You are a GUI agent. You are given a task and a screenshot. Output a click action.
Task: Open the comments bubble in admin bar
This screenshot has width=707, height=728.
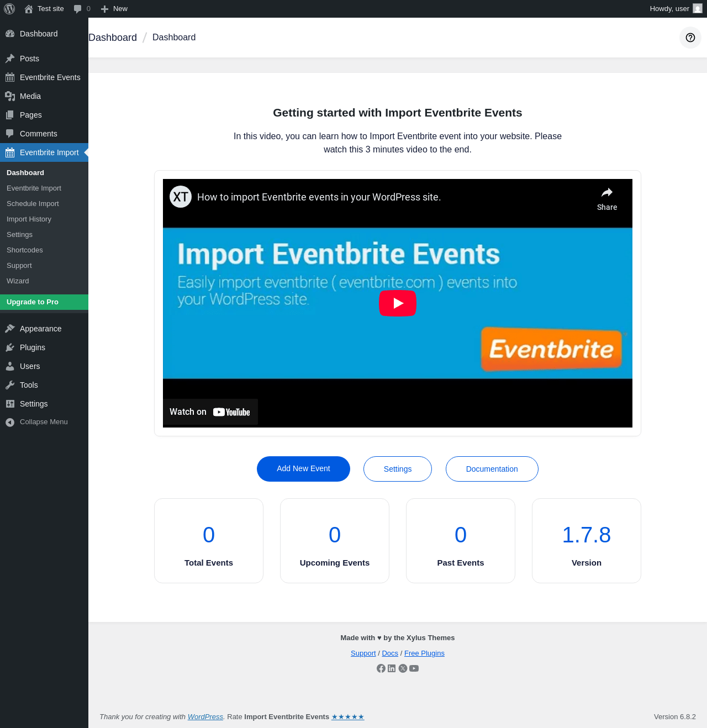(x=78, y=9)
